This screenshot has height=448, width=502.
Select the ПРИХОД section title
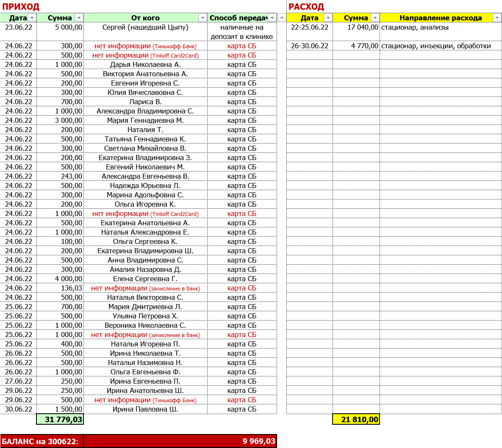click(21, 7)
